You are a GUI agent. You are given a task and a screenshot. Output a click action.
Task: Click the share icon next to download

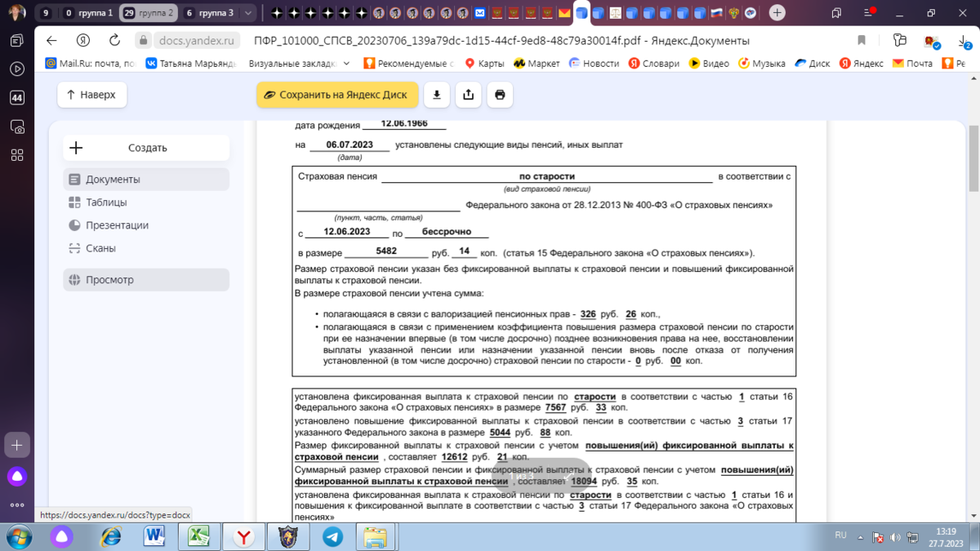pyautogui.click(x=467, y=95)
